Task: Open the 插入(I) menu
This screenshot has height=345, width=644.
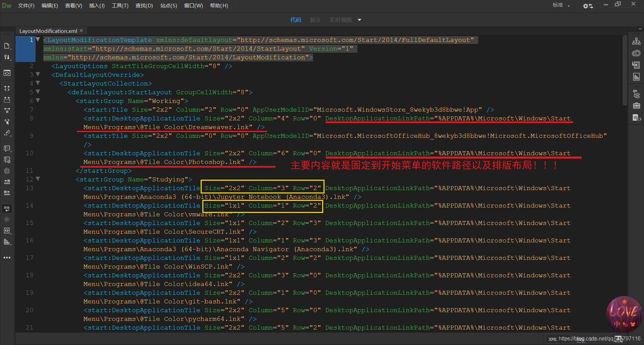Action: [97, 6]
